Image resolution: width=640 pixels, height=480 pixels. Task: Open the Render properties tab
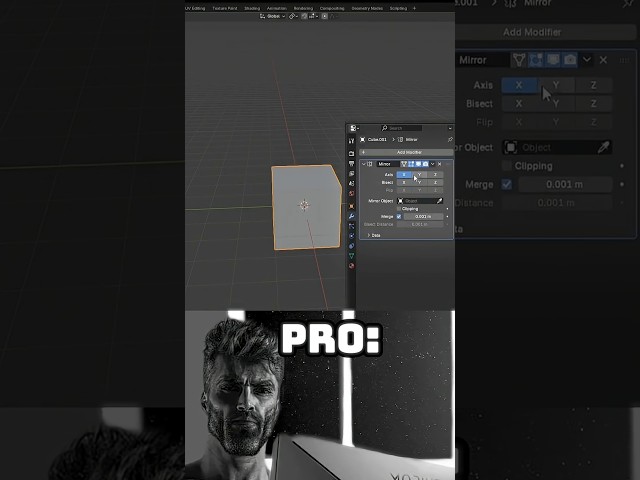351,153
